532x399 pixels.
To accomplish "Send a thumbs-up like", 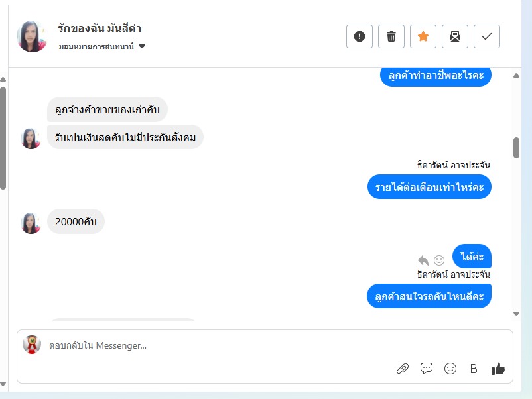I will (x=498, y=369).
